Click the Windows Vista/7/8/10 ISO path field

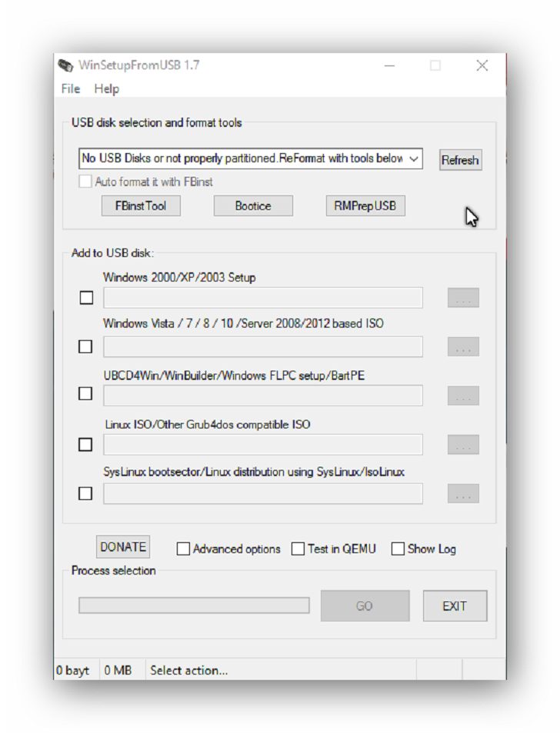pyautogui.click(x=263, y=347)
